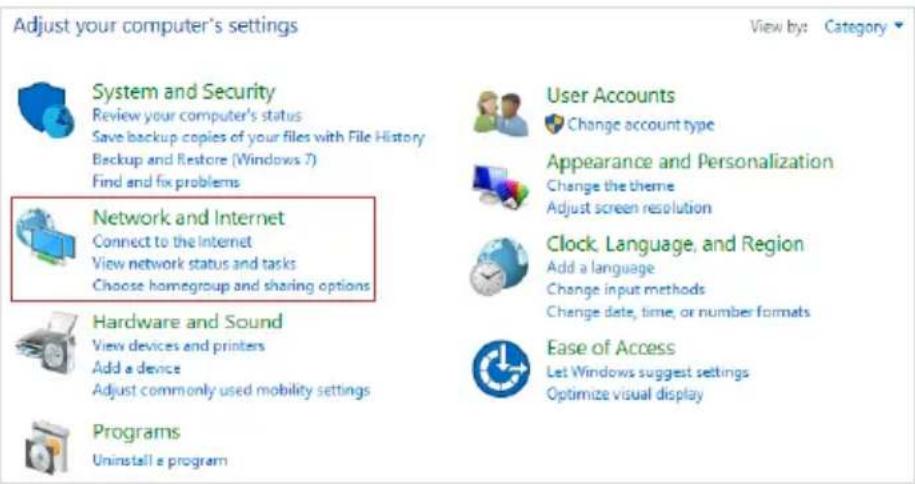Click the User Accounts people icon
Viewport: 915px width, 484px height.
pyautogui.click(x=501, y=114)
